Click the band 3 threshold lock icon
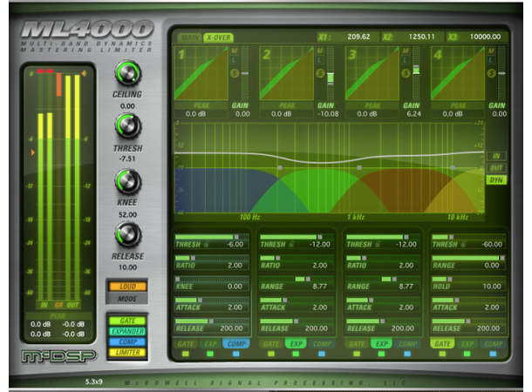 [378, 244]
